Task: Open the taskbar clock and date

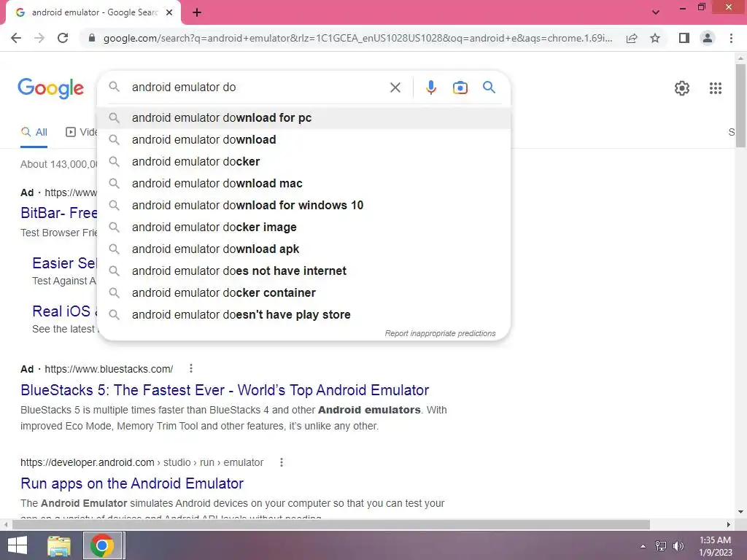Action: (x=715, y=546)
